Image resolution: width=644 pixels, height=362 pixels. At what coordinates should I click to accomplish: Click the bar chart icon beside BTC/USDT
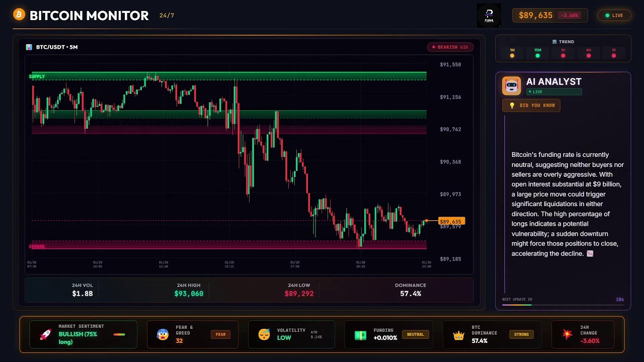[x=29, y=47]
